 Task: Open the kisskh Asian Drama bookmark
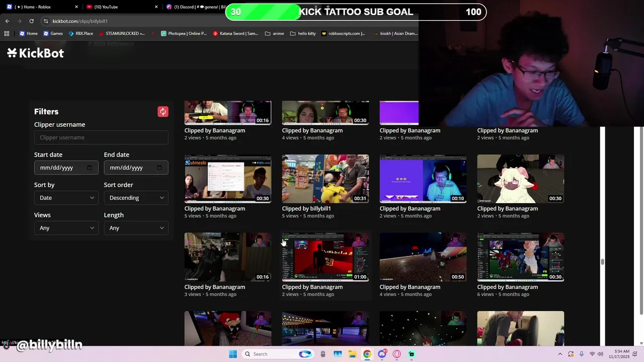tap(395, 34)
